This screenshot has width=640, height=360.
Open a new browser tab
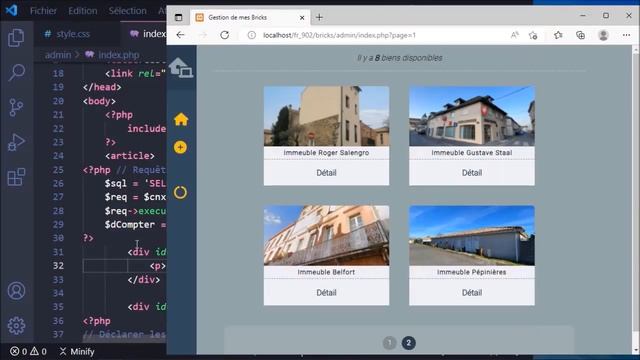(319, 17)
